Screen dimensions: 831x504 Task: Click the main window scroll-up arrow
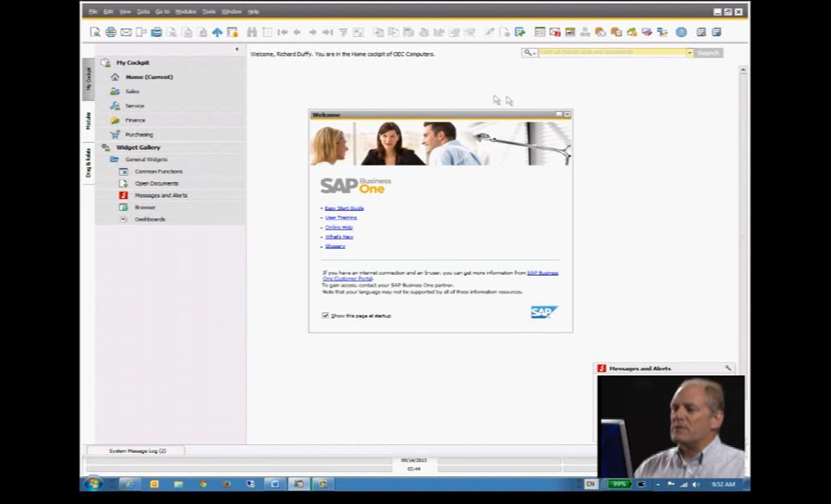click(743, 70)
